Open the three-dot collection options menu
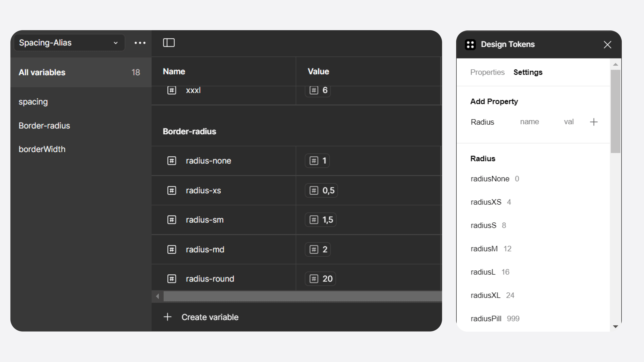This screenshot has width=644, height=362. click(140, 43)
